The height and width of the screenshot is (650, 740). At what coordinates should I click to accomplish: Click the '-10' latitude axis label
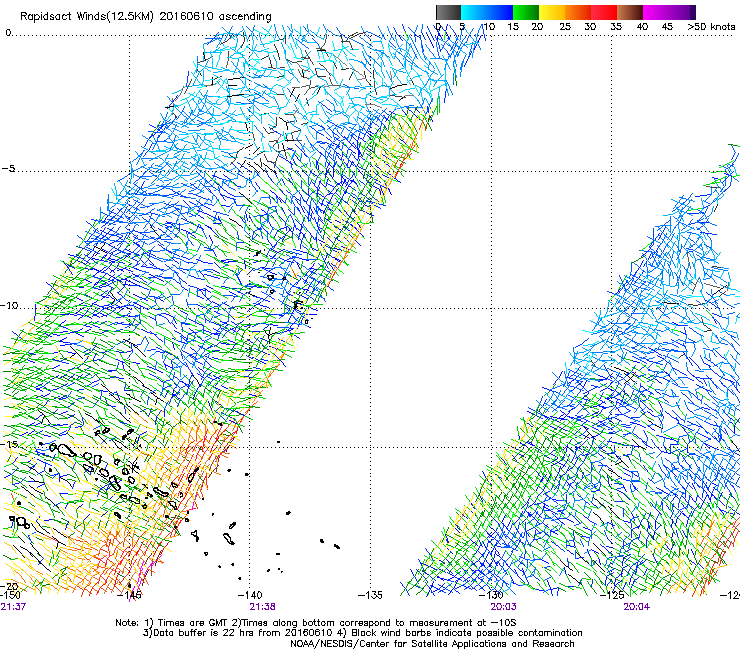(9, 305)
